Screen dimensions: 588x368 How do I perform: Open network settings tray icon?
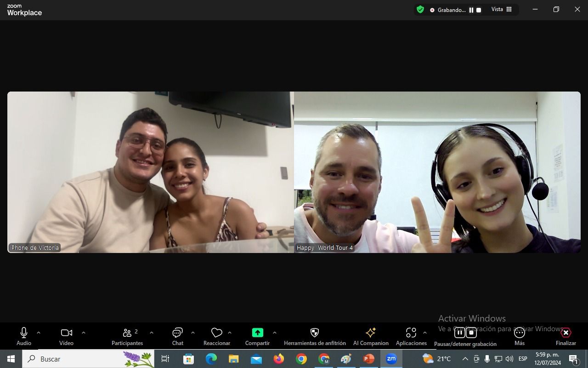tap(498, 359)
